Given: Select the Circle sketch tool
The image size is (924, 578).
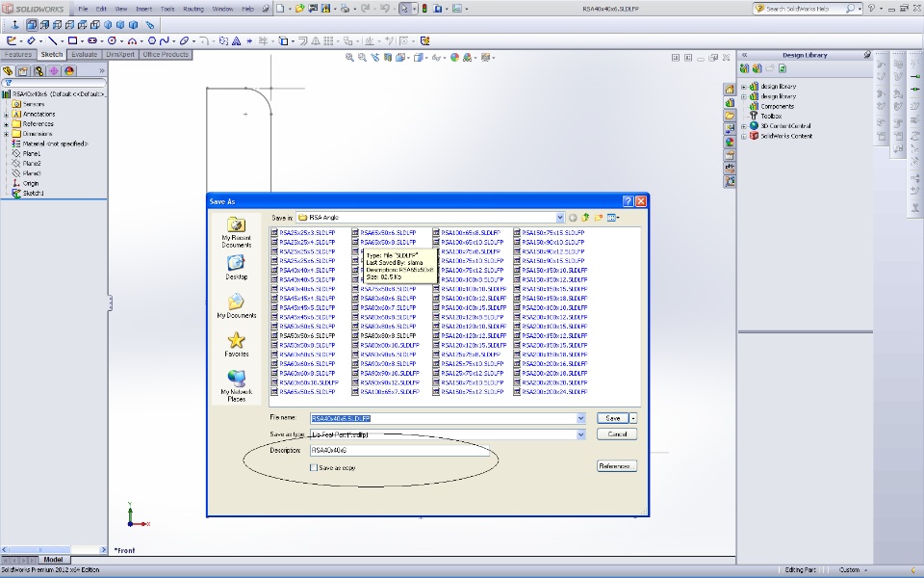Looking at the screenshot, I should coord(112,40).
